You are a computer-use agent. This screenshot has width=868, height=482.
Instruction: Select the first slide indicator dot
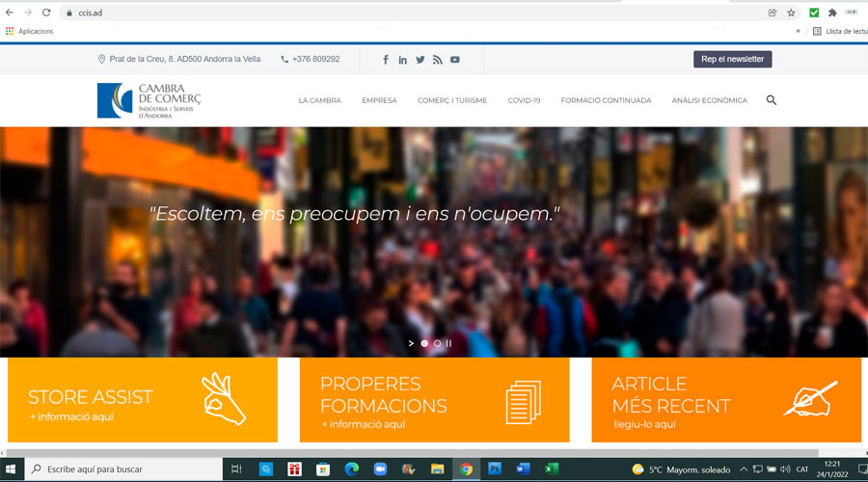click(424, 343)
